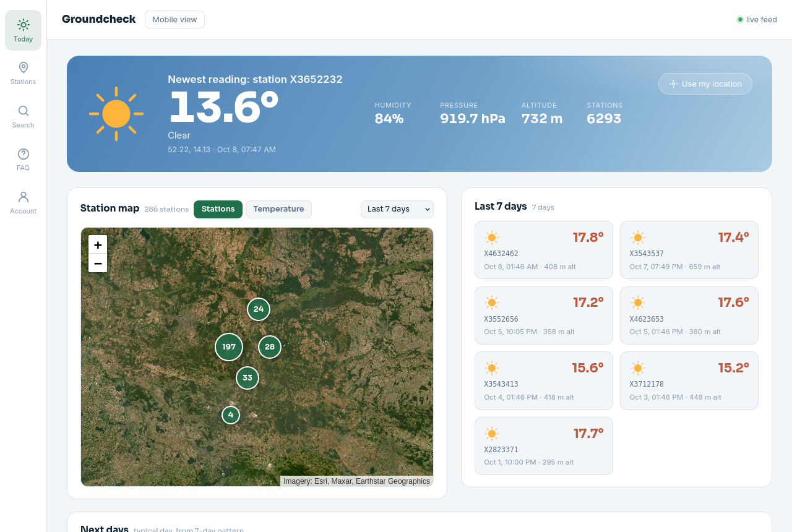The height and width of the screenshot is (532, 792).
Task: Click newest reading station X3652232 heading
Action: pyautogui.click(x=255, y=79)
